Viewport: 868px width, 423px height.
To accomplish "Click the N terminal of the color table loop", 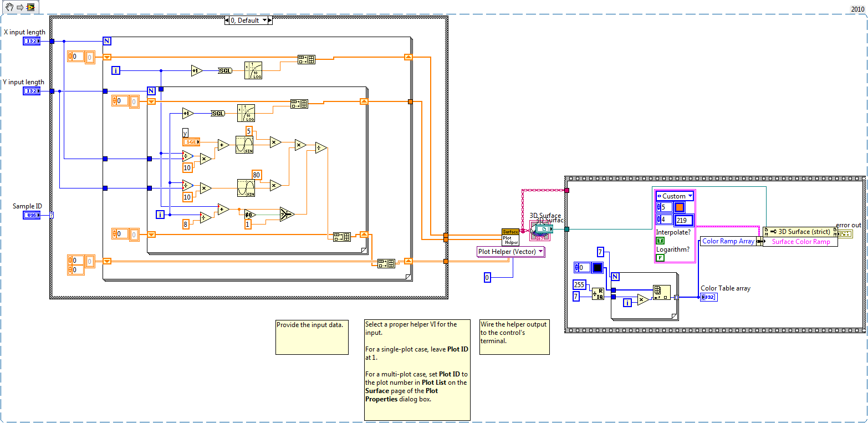I will [x=615, y=276].
